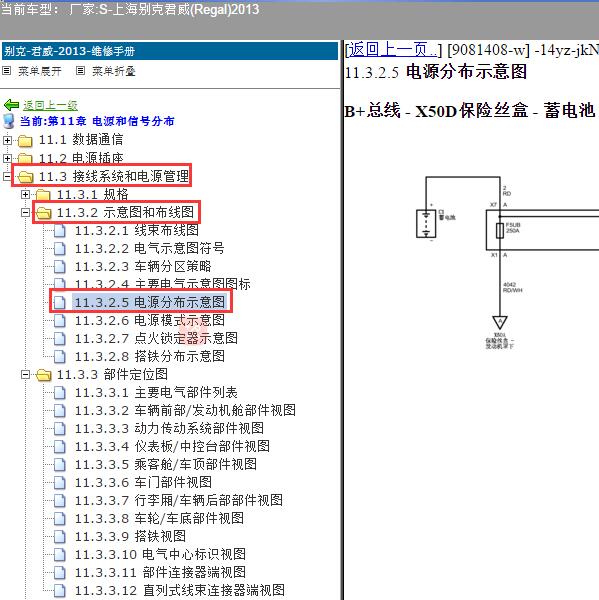Open 11.3.3.12 直列式线束连接器端视图

pyautogui.click(x=180, y=590)
